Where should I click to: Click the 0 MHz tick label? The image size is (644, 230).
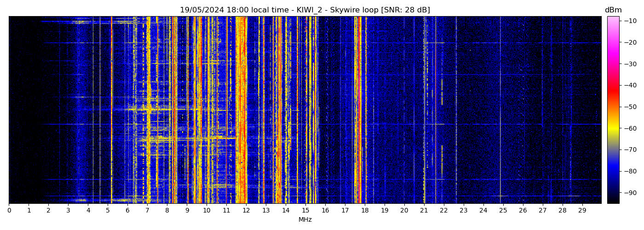click(x=9, y=210)
